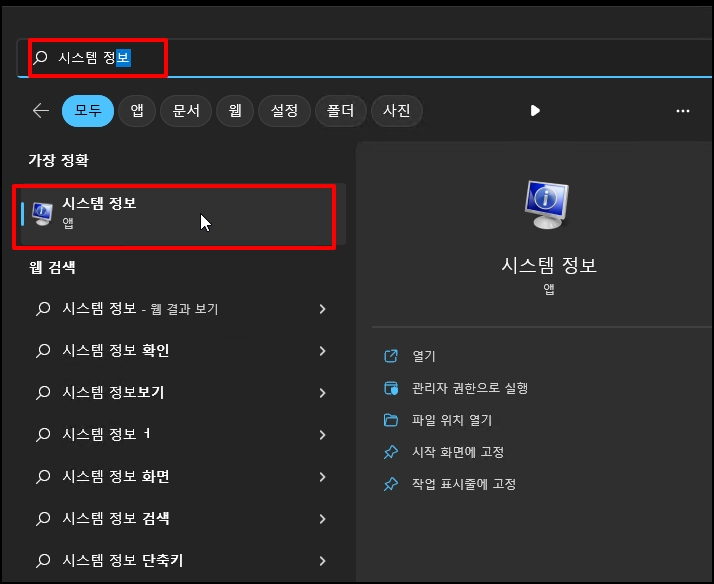The image size is (714, 584).
Task: Open 시스템 정보 best match result
Action: [182, 214]
